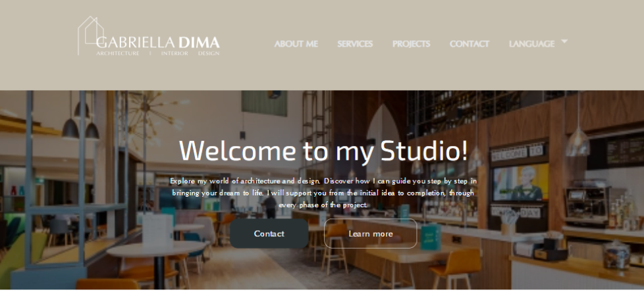Select Contact in the top navigation
Viewport: 644px width, 296px height.
point(470,43)
